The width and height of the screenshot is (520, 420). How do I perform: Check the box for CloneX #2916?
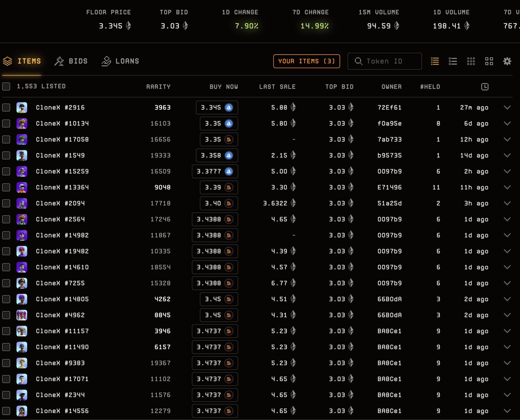click(x=6, y=107)
